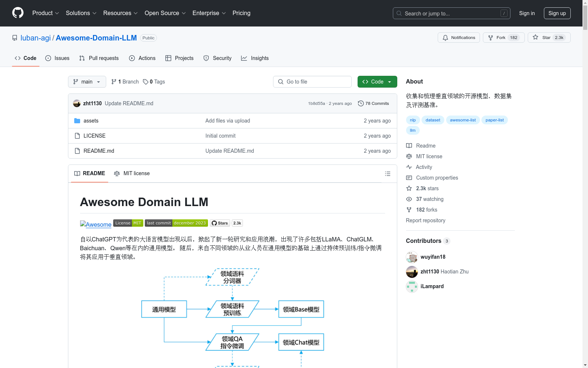Open the Awesome-Domain-LLM repo title link
This screenshot has height=368, width=588.
96,38
